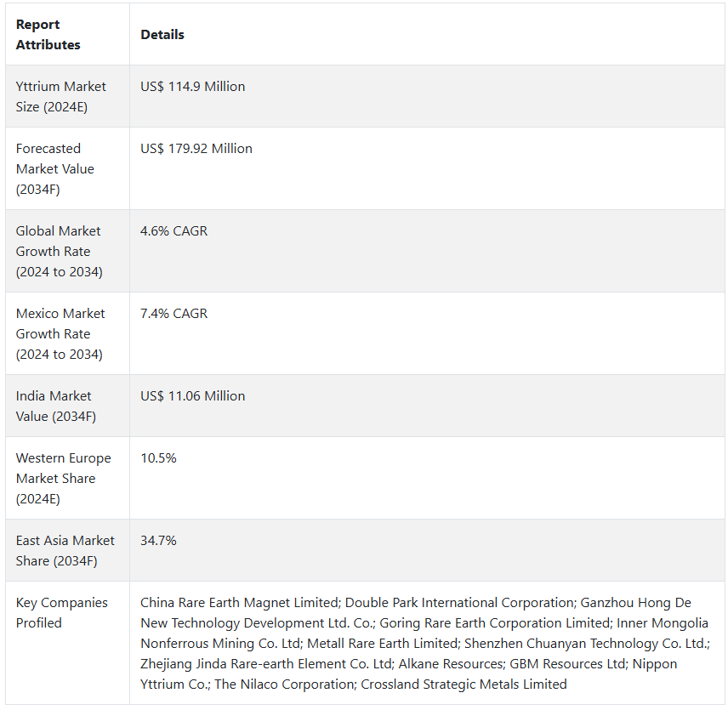Screen dimensions: 728x710
Task: Select the "East Asia Market Share" cell
Action: tap(65, 551)
